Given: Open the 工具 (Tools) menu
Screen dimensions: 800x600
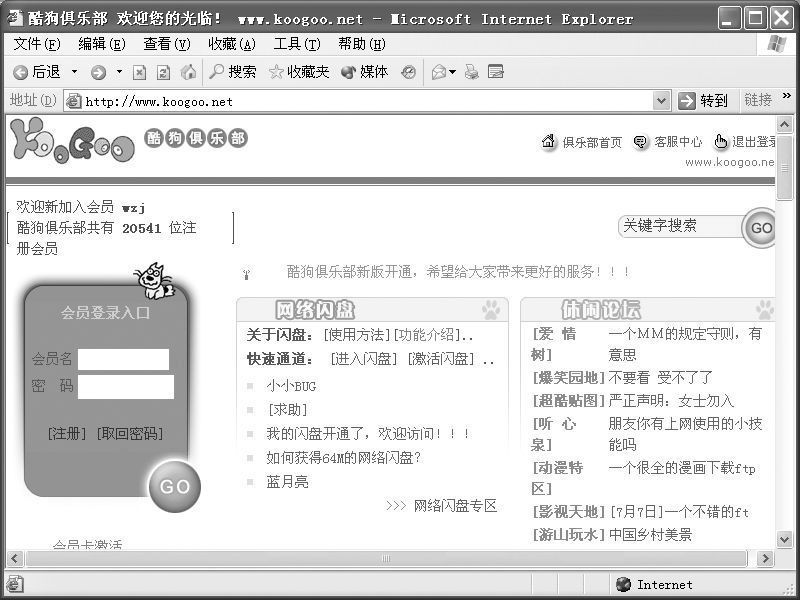Looking at the screenshot, I should [296, 44].
